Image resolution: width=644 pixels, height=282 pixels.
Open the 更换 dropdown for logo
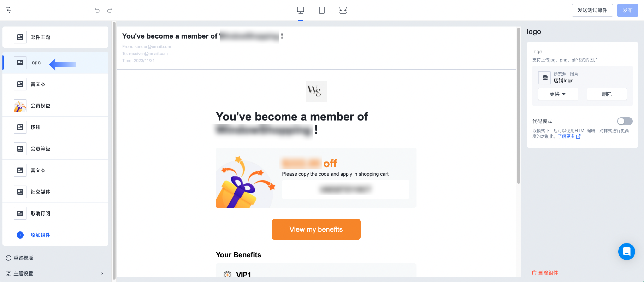click(x=558, y=94)
